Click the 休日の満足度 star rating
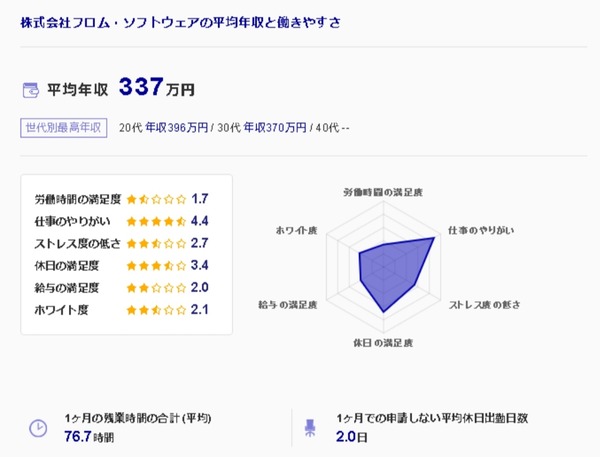 pos(156,265)
